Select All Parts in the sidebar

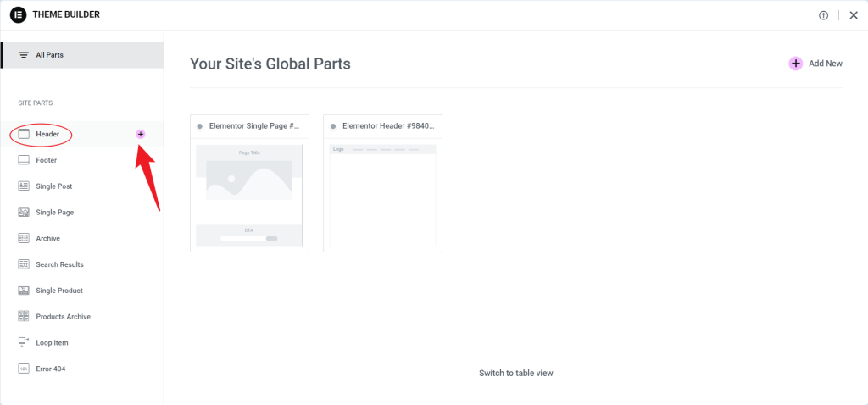[82, 55]
